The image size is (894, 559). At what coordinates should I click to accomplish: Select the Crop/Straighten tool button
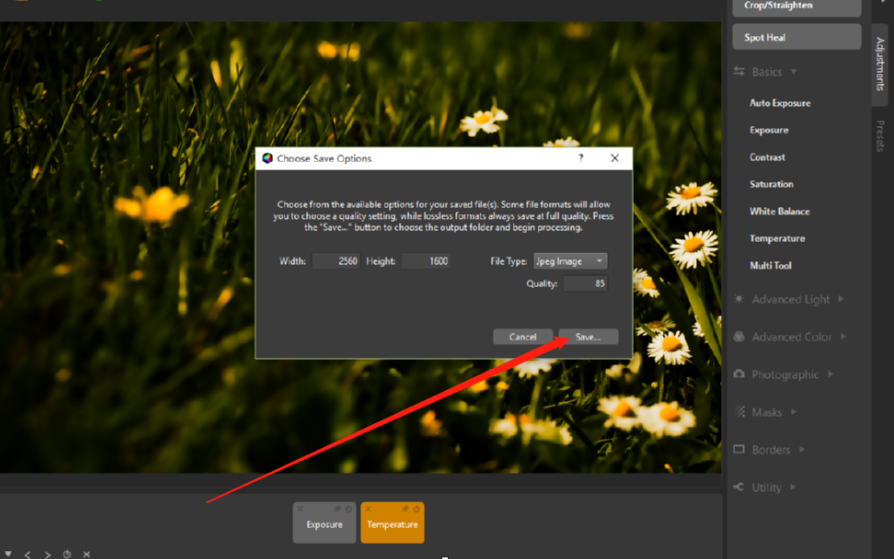797,6
